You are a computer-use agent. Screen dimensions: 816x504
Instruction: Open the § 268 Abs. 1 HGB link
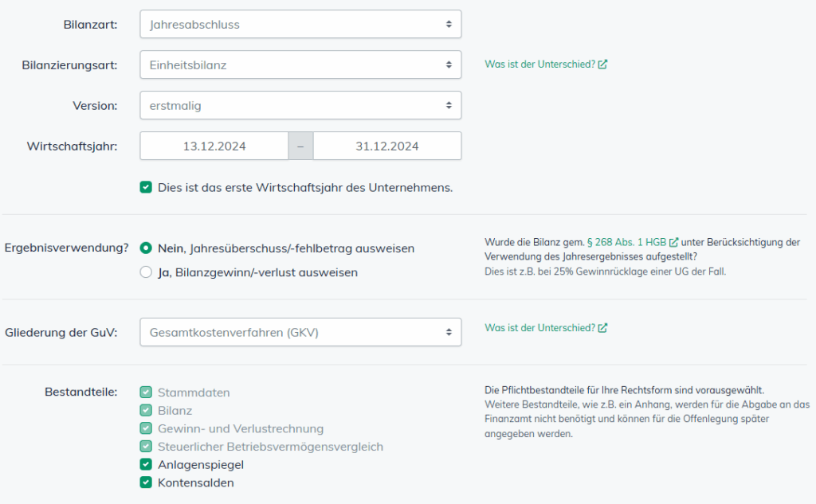pos(627,242)
